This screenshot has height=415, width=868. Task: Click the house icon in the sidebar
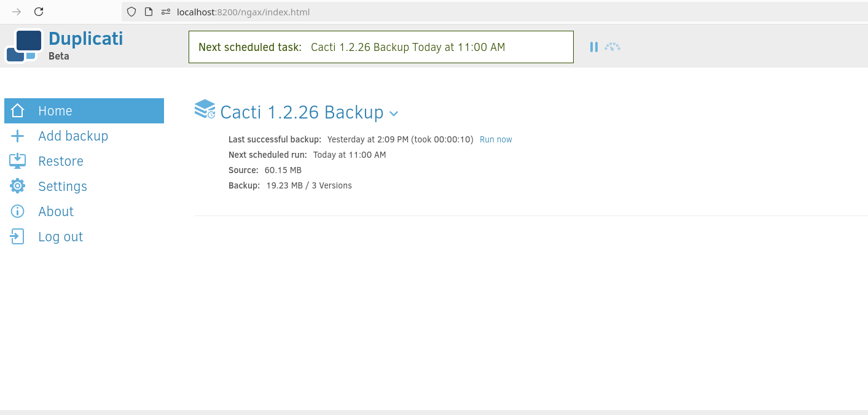tap(17, 111)
